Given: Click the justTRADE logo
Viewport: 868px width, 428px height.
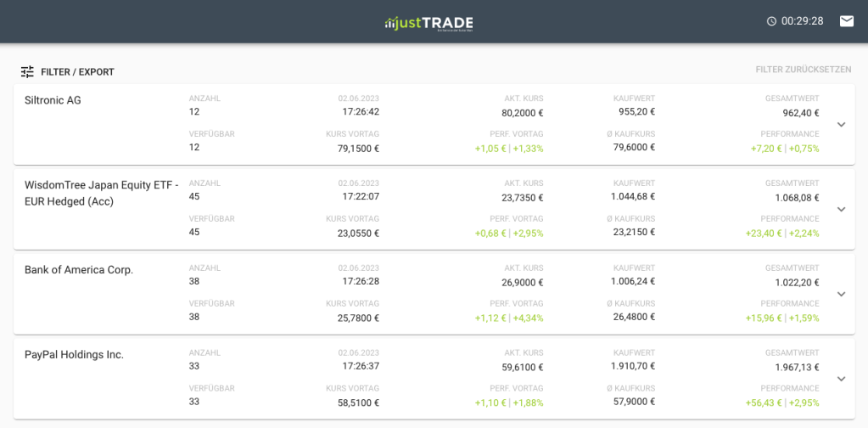Looking at the screenshot, I should 428,22.
